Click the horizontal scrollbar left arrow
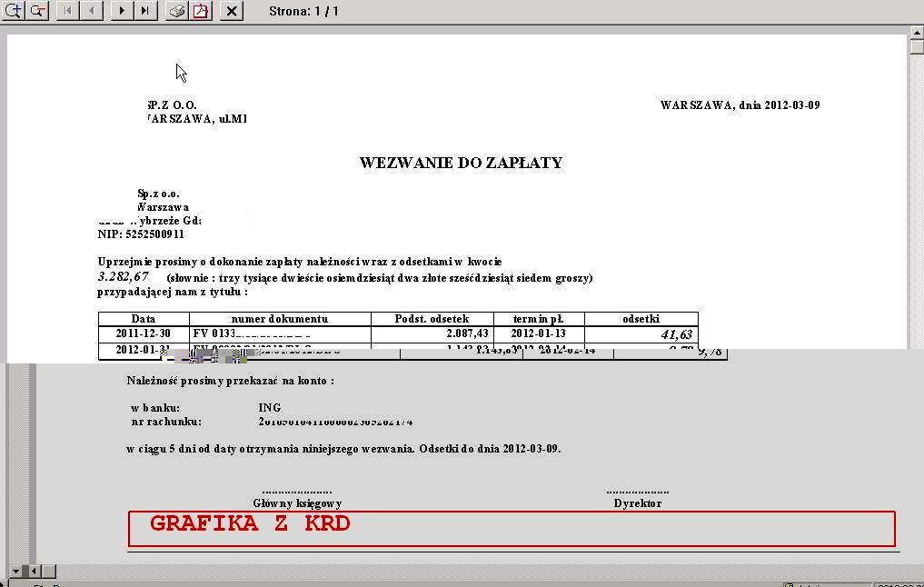The image size is (924, 587). pyautogui.click(x=35, y=571)
